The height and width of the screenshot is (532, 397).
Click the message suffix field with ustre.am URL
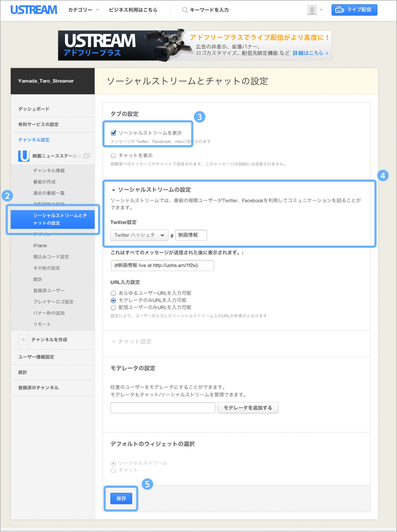coord(163,265)
